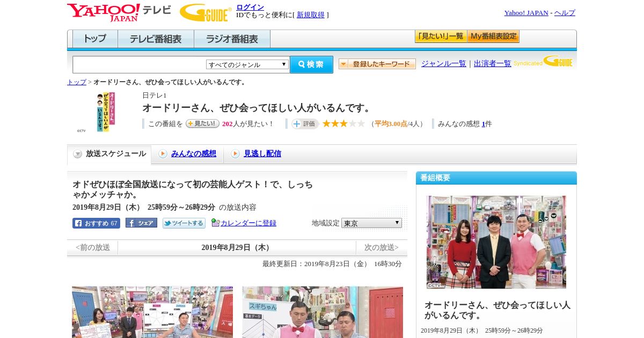The image size is (644, 338).
Task: Go to Yahoo! JAPAN link
Action: [526, 13]
